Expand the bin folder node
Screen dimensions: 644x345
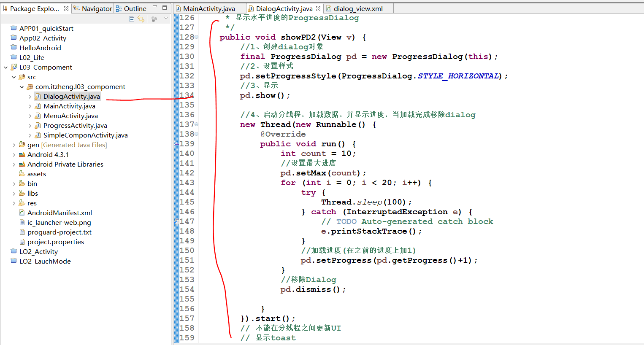[x=14, y=183]
